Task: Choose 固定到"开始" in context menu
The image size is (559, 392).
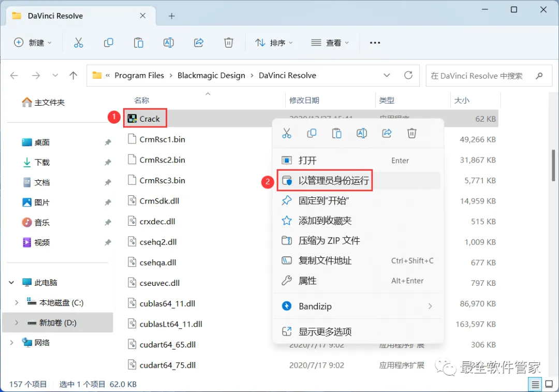Action: (358, 200)
